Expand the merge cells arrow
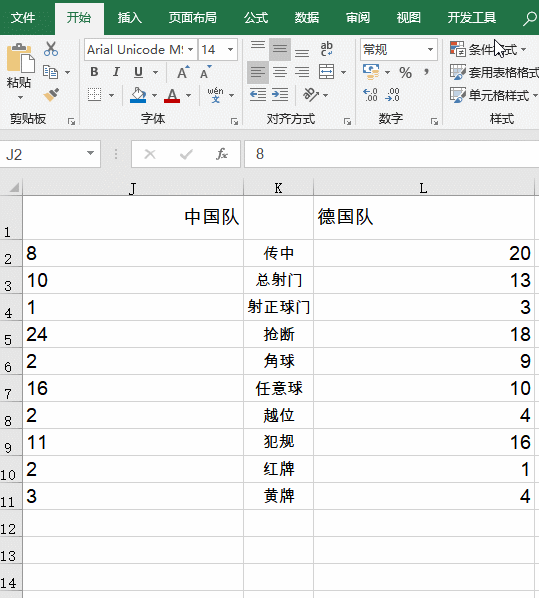 (344, 72)
